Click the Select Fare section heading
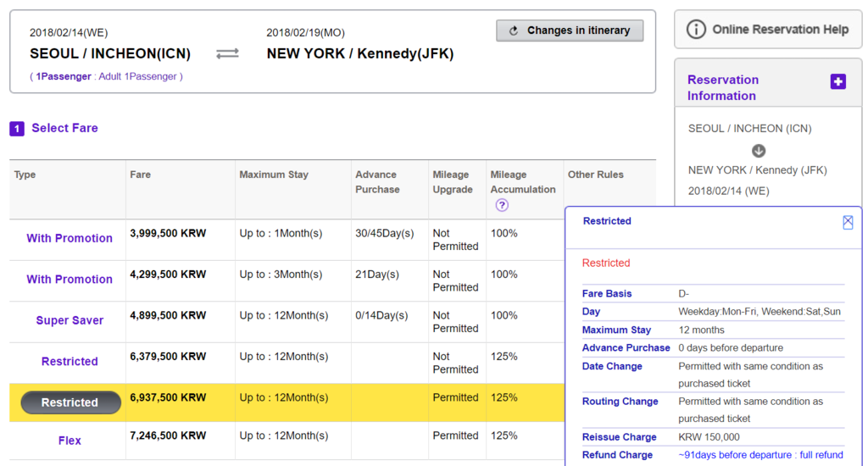Image resolution: width=868 pixels, height=466 pixels. click(x=64, y=129)
